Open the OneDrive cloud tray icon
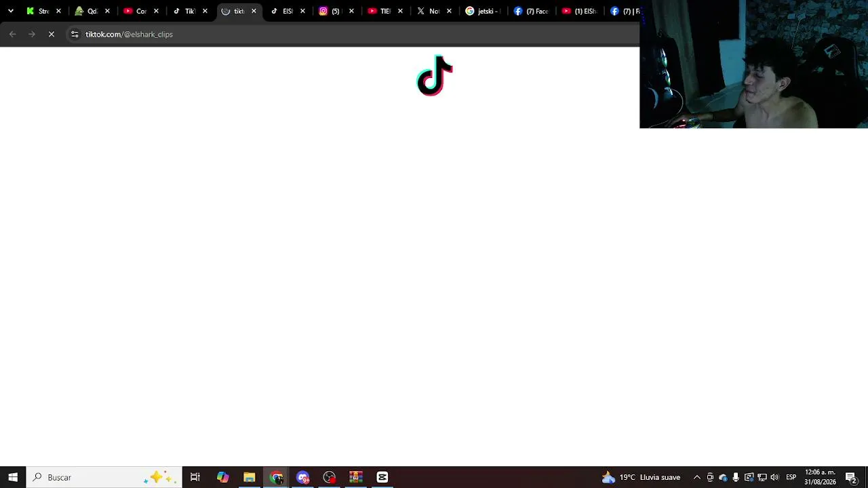The height and width of the screenshot is (488, 868). point(723,477)
